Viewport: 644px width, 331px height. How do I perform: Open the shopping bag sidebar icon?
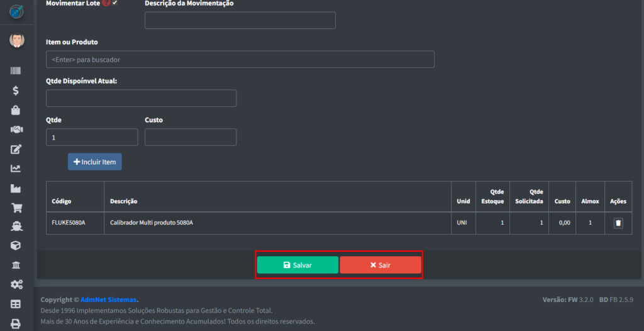(x=16, y=110)
